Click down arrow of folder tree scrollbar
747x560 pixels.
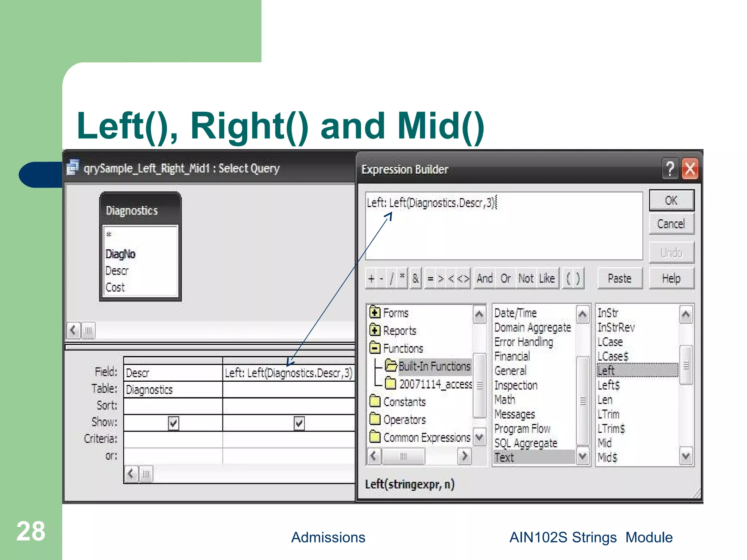pyautogui.click(x=479, y=437)
